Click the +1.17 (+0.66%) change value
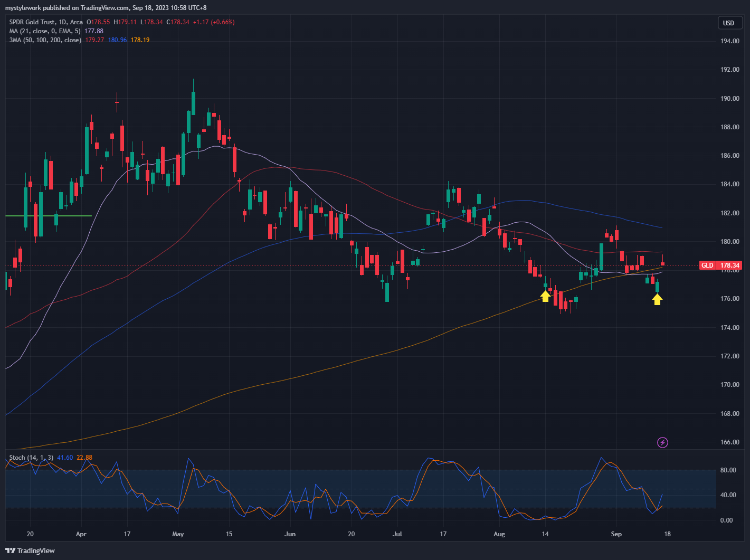The height and width of the screenshot is (560, 750). pos(214,22)
